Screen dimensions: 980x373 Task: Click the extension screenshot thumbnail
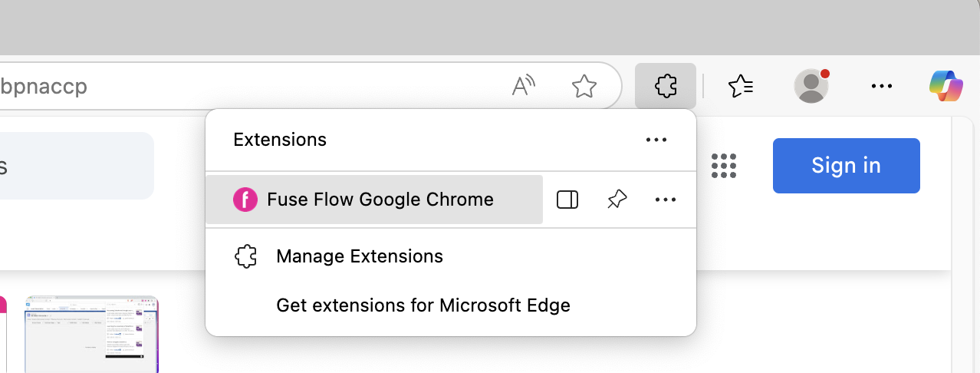(92, 334)
